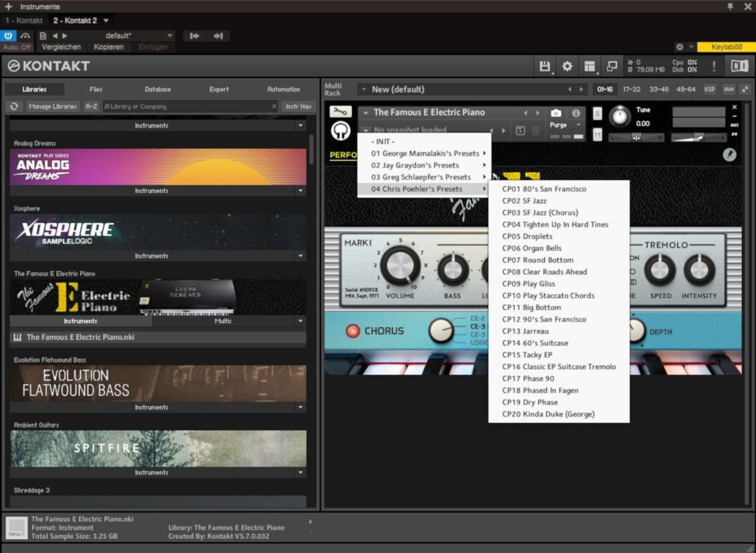Adjust the instrument volume slider
Viewport: 756px width, 553px height.
(x=699, y=137)
